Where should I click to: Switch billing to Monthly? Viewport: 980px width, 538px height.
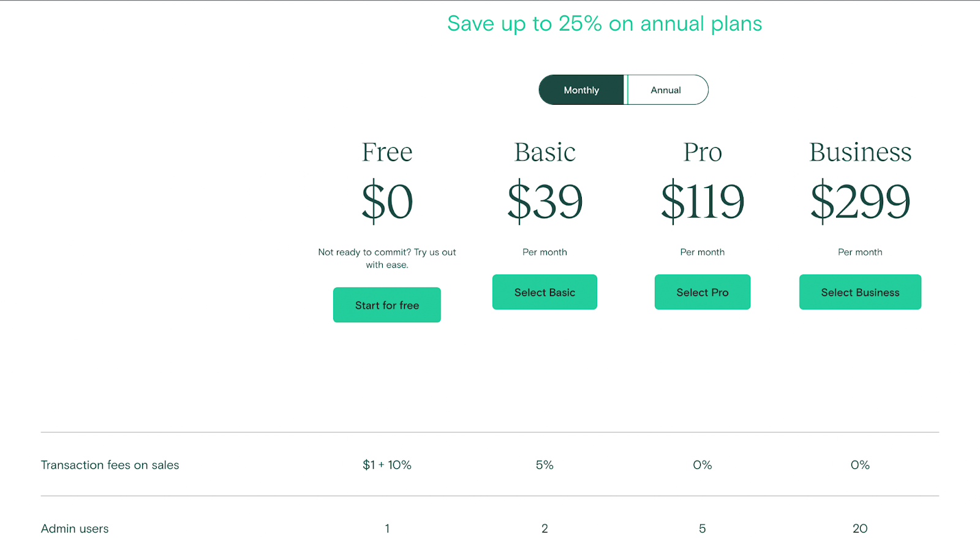coord(581,90)
